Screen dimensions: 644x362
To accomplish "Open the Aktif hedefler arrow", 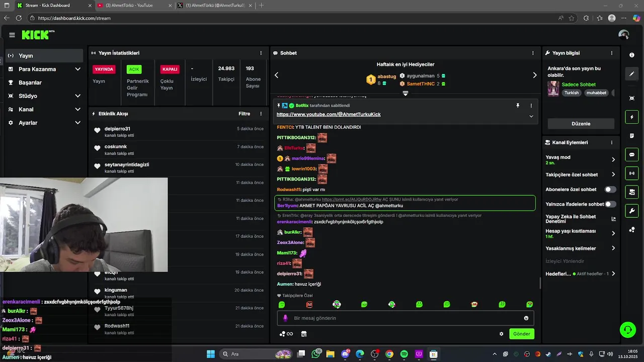I will pyautogui.click(x=613, y=274).
